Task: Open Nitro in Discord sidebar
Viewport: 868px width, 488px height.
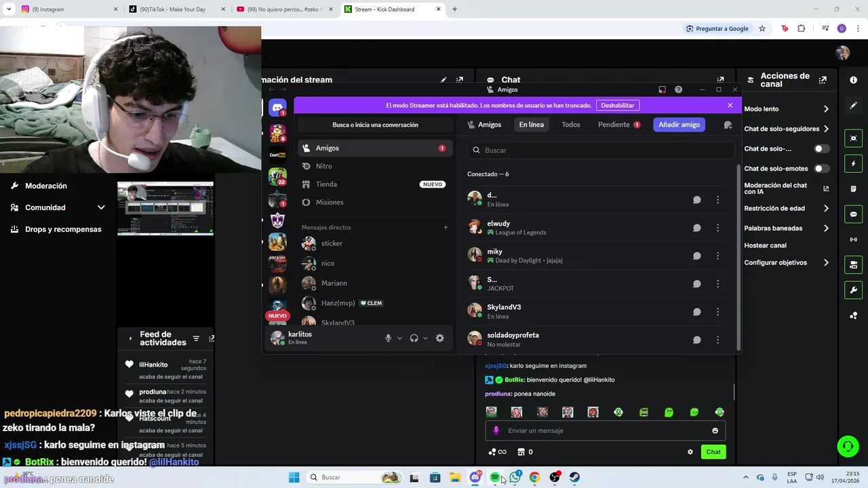Action: coord(375,166)
